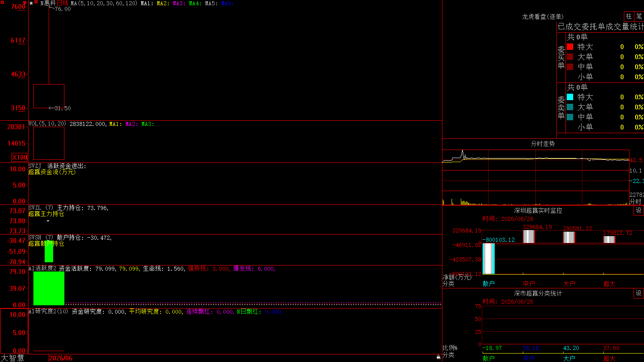Click the cyan 特大 sell-order color swatch

tap(570, 97)
